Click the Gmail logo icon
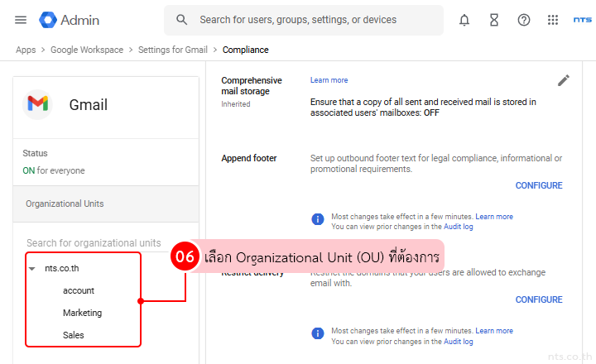Viewport: 596px width, 364px height. [x=37, y=104]
